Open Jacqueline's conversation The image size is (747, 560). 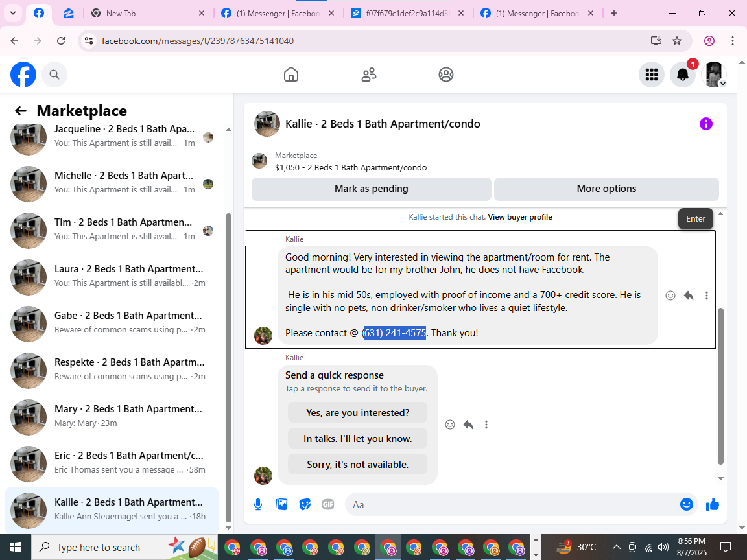(112, 137)
